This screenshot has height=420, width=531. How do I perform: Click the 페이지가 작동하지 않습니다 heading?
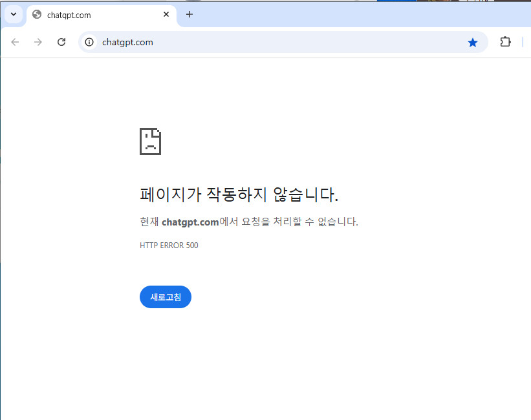coord(239,194)
